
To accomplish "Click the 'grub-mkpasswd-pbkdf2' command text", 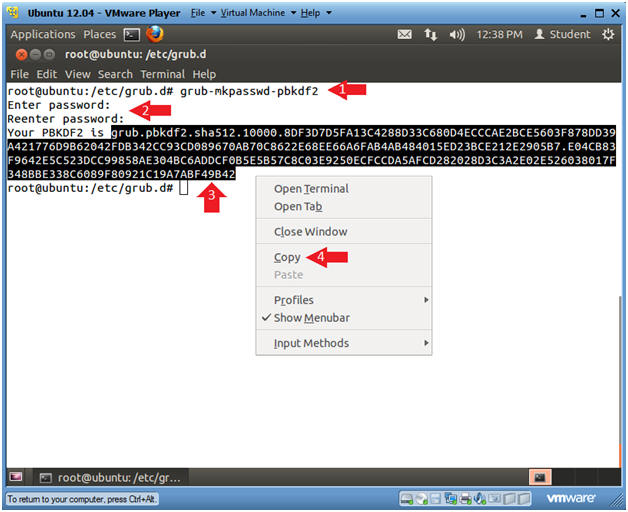I will click(x=249, y=91).
